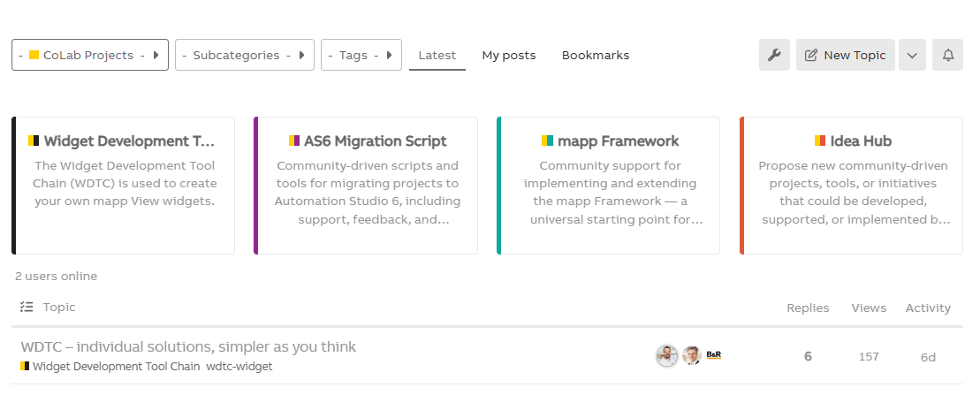This screenshot has height=395, width=980.
Task: Click the second poster avatar
Action: pyautogui.click(x=692, y=355)
